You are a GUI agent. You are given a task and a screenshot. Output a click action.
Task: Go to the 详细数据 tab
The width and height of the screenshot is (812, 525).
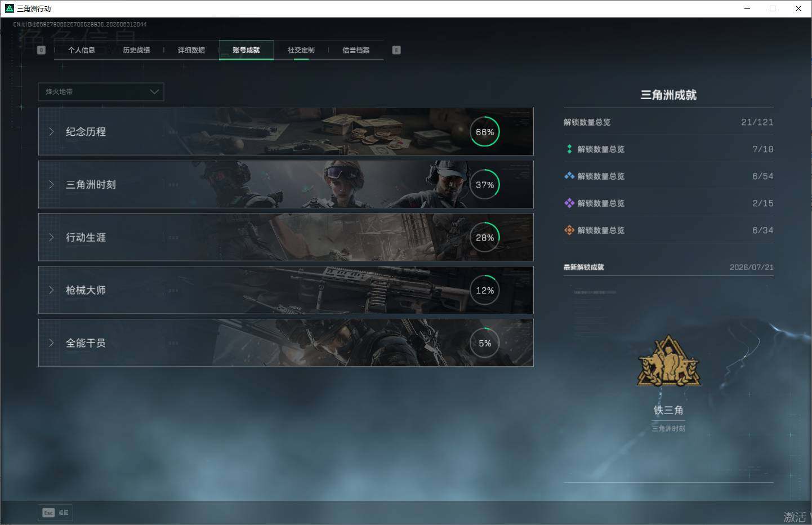coord(191,50)
